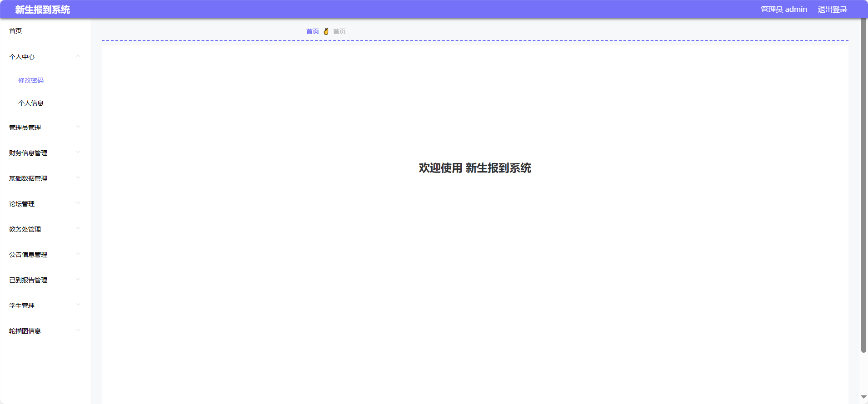Image resolution: width=868 pixels, height=404 pixels.
Task: Click the 新生报到系统 header title
Action: click(42, 10)
